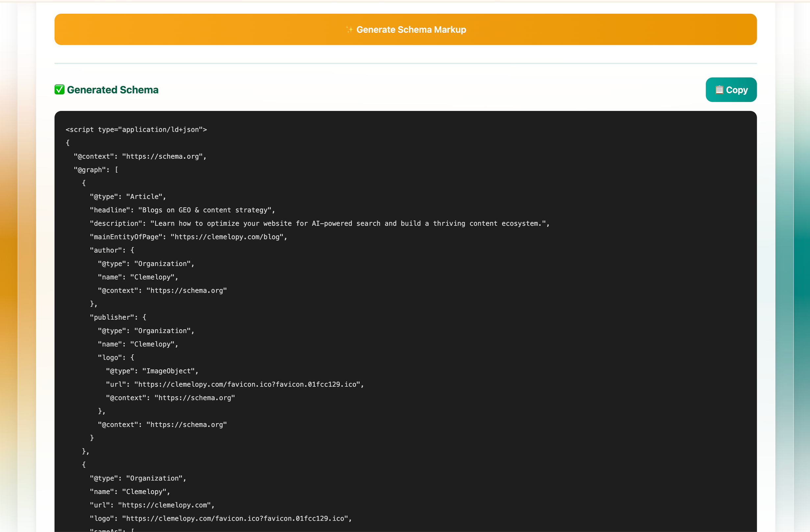Image resolution: width=810 pixels, height=532 pixels.
Task: Click the https://clemelopy.com organization url value
Action: coord(165,505)
